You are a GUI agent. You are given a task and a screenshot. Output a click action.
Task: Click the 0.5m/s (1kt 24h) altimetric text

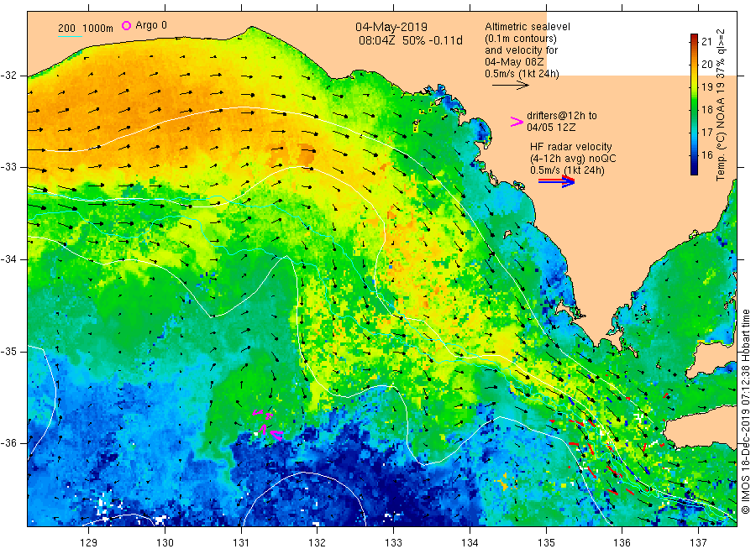522,74
